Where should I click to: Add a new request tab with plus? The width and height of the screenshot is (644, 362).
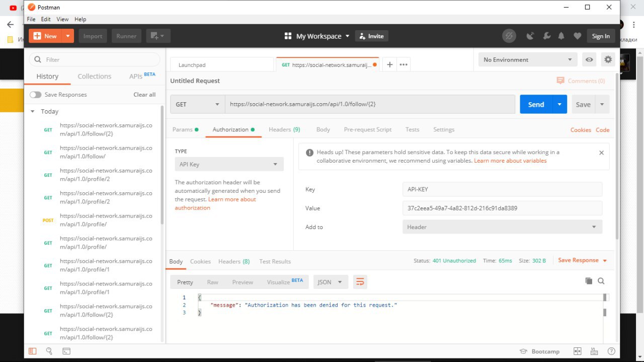click(x=389, y=64)
